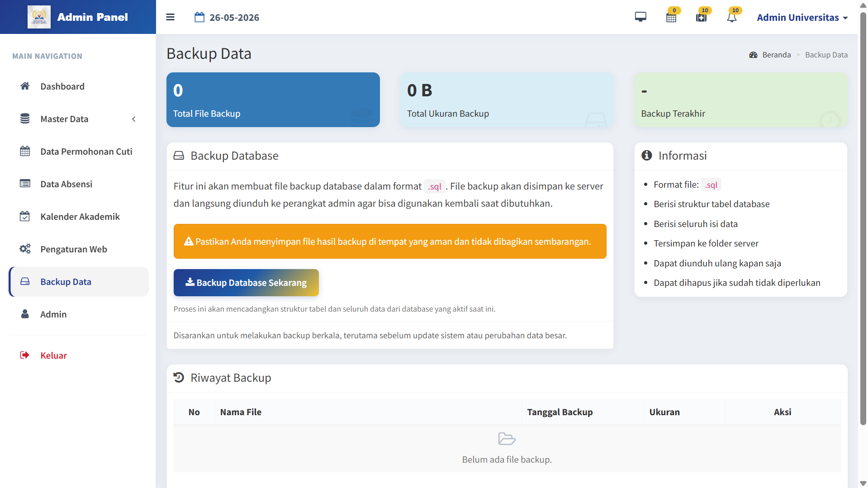Viewport: 868px width, 488px height.
Task: Select the Backup Data menu item
Action: 79,282
